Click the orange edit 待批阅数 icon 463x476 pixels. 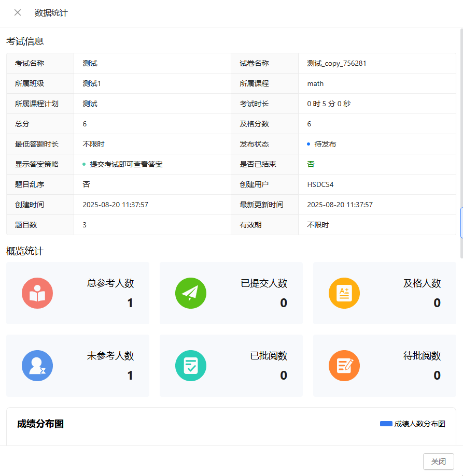344,366
